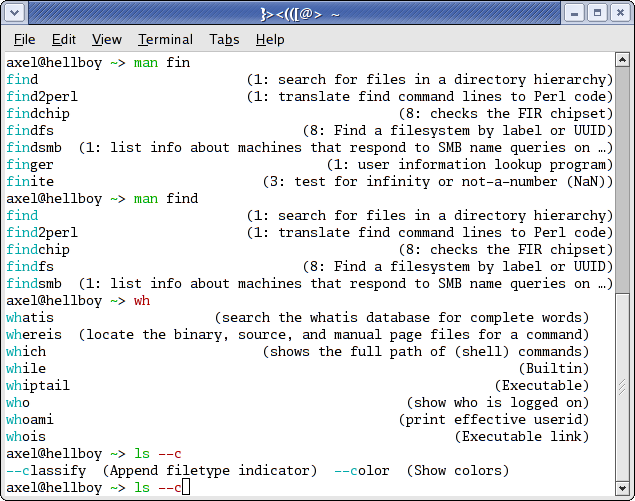The width and height of the screenshot is (635, 501).
Task: Expand the View menu
Action: (x=107, y=39)
